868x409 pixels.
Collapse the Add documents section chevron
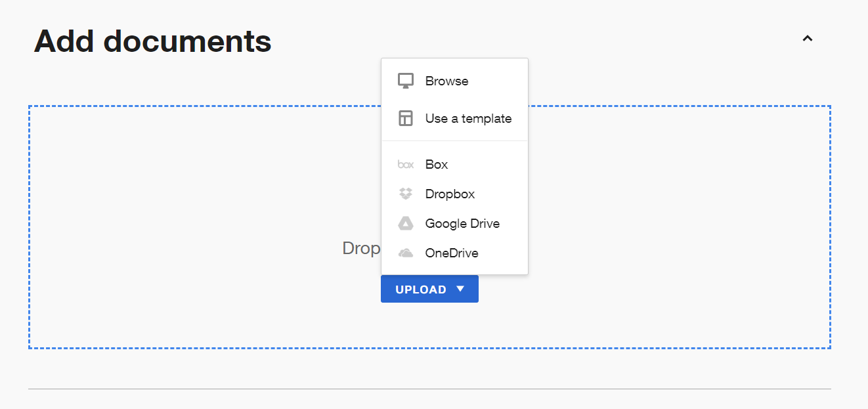click(x=808, y=39)
